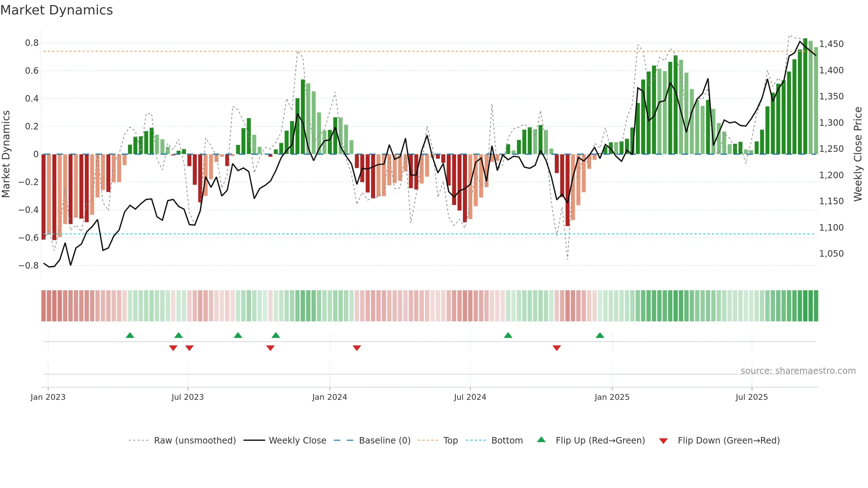Click the Flip Up (Red→Green) legend label
Viewport: 868px width, 488px height.
pos(600,440)
